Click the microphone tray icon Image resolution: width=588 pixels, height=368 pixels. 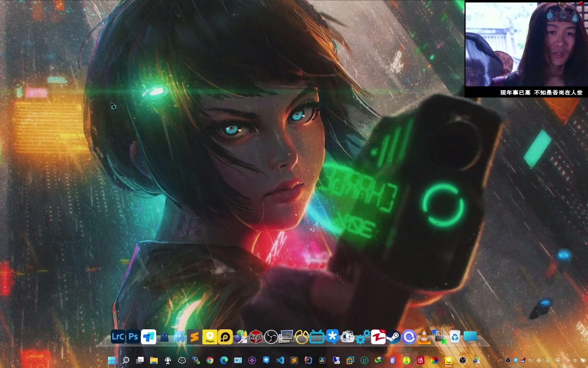[548, 361]
